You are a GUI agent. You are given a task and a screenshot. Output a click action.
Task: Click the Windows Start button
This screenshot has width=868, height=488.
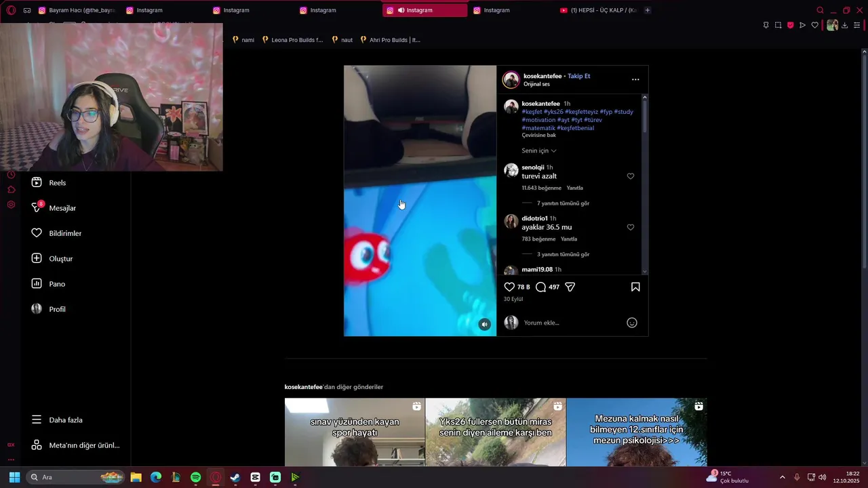tap(14, 477)
